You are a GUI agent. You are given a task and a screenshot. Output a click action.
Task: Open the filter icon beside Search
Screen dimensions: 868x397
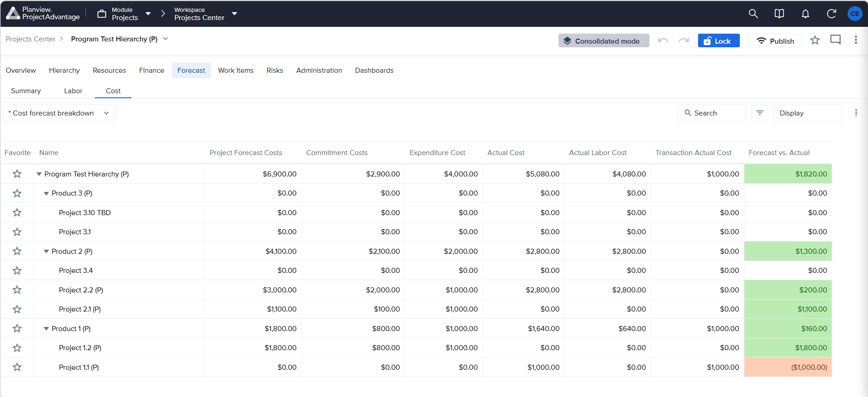tap(759, 113)
